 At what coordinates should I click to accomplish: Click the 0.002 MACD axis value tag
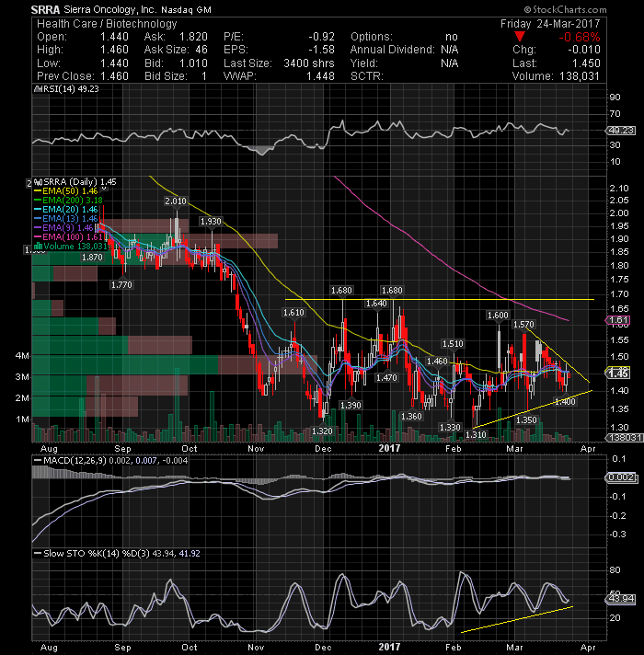tap(621, 477)
